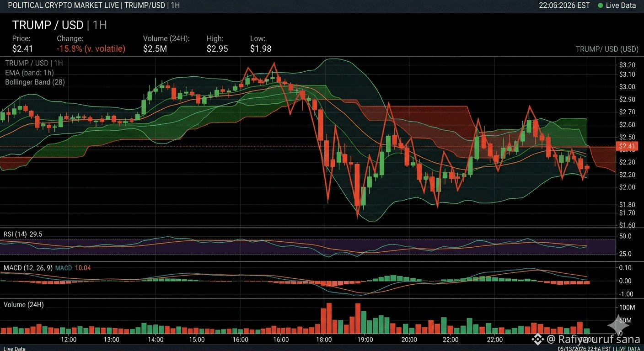Click the "15:00" time axis label

197,340
